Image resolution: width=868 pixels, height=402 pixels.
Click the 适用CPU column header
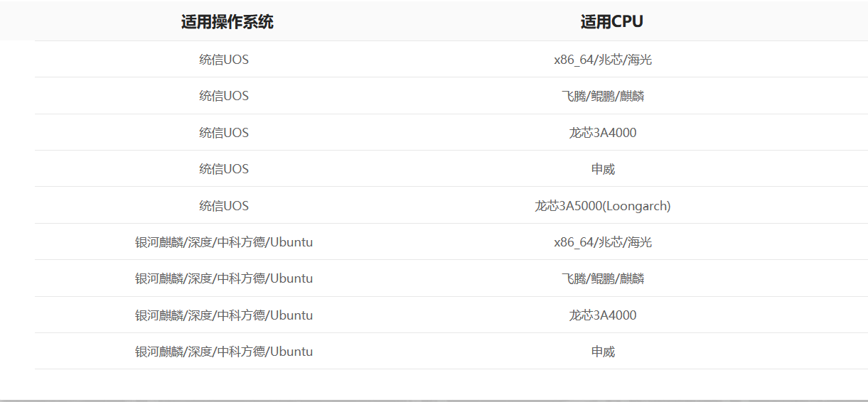pyautogui.click(x=611, y=22)
